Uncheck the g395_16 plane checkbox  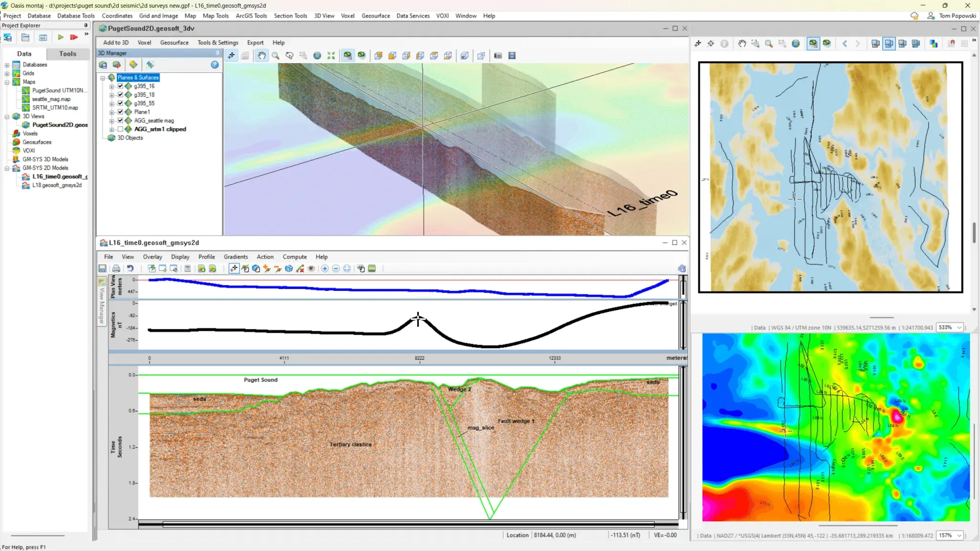tap(121, 86)
